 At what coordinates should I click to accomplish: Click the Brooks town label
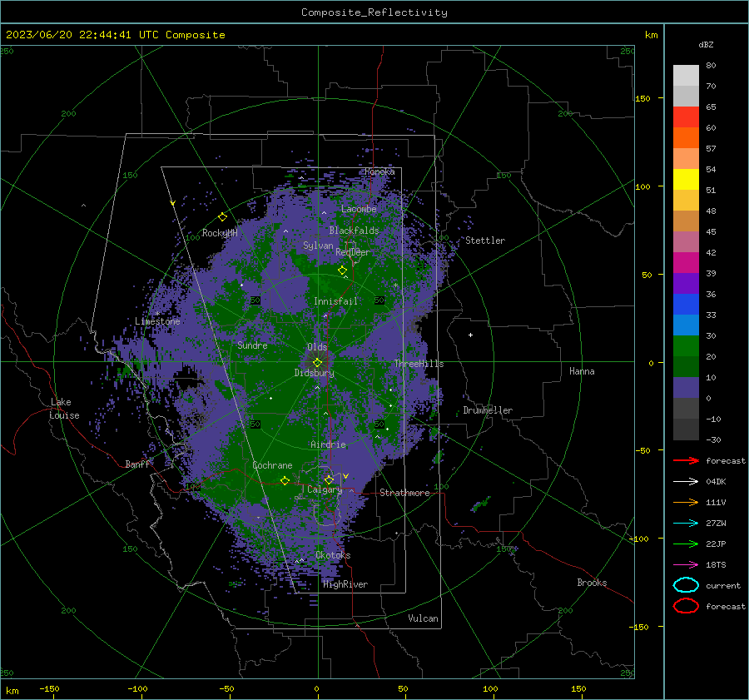592,583
